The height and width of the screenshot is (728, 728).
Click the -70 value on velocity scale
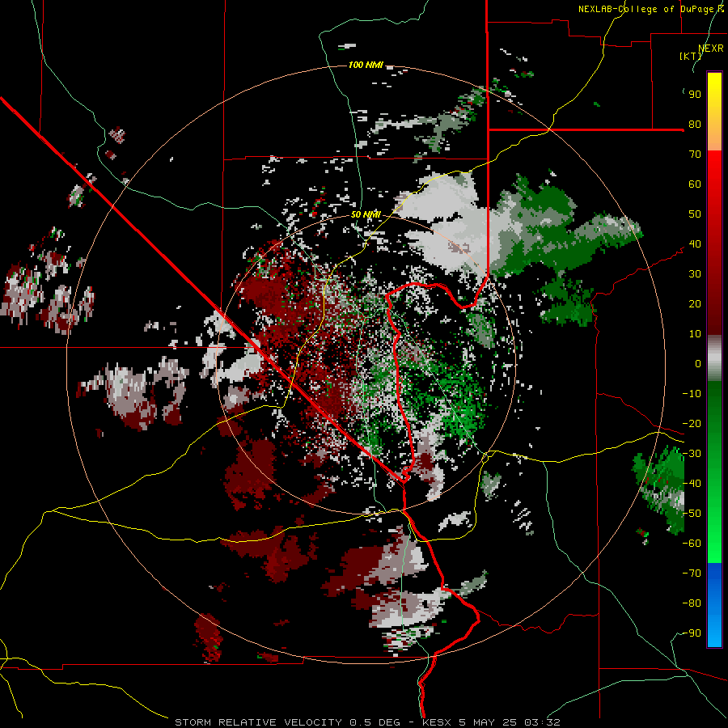tap(692, 574)
